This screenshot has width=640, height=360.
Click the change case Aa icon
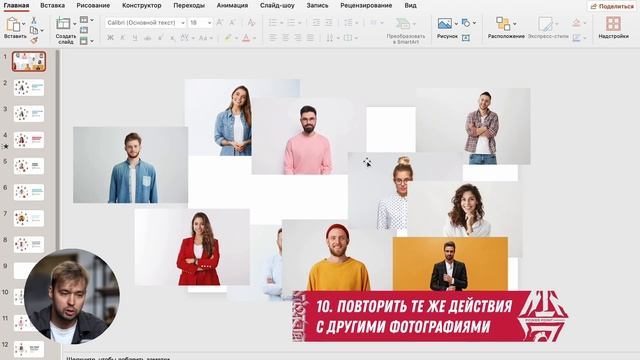click(203, 38)
